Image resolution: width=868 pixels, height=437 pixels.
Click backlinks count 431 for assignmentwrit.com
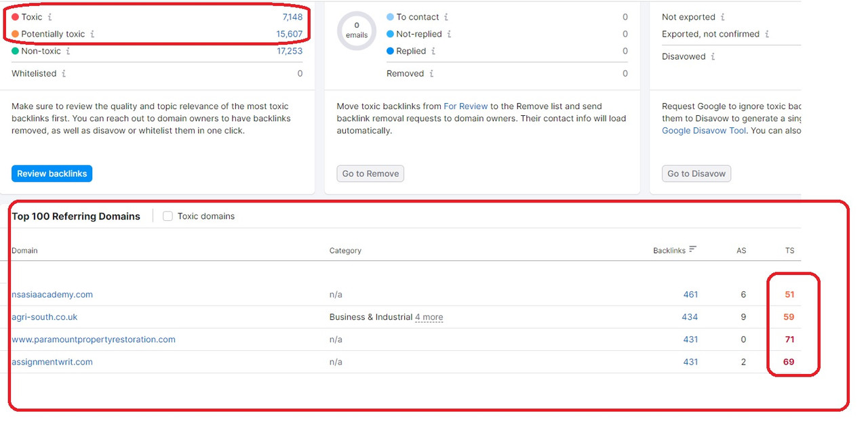[690, 362]
